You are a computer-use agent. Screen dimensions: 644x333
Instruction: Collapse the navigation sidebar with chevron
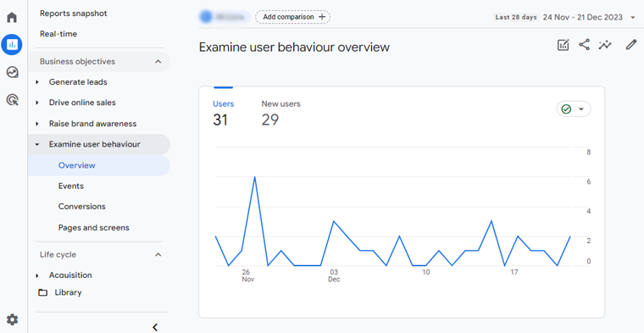pos(155,327)
